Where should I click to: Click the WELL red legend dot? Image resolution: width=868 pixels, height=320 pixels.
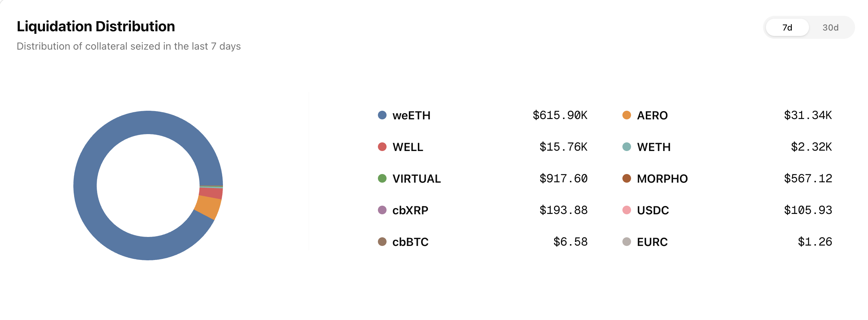click(x=382, y=147)
